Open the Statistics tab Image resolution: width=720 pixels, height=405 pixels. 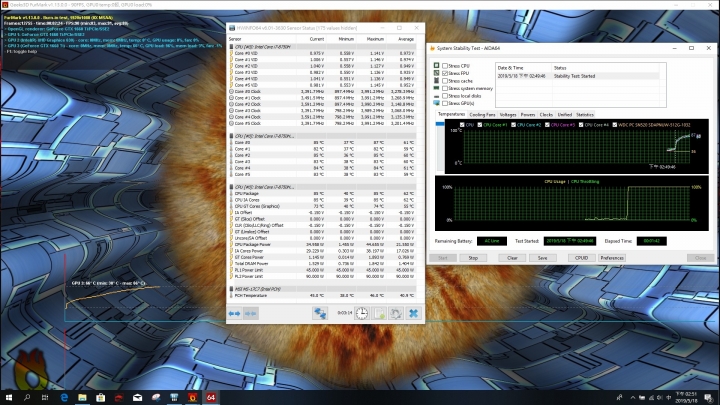point(585,115)
